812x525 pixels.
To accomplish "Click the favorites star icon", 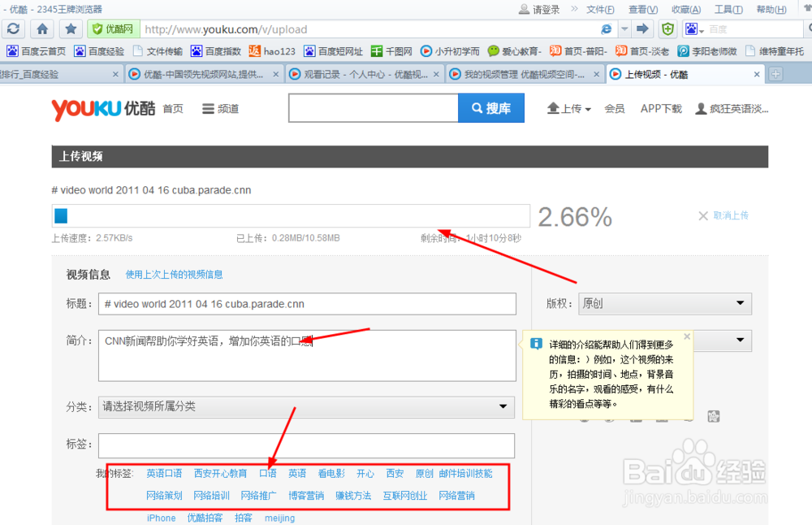I will click(x=71, y=29).
